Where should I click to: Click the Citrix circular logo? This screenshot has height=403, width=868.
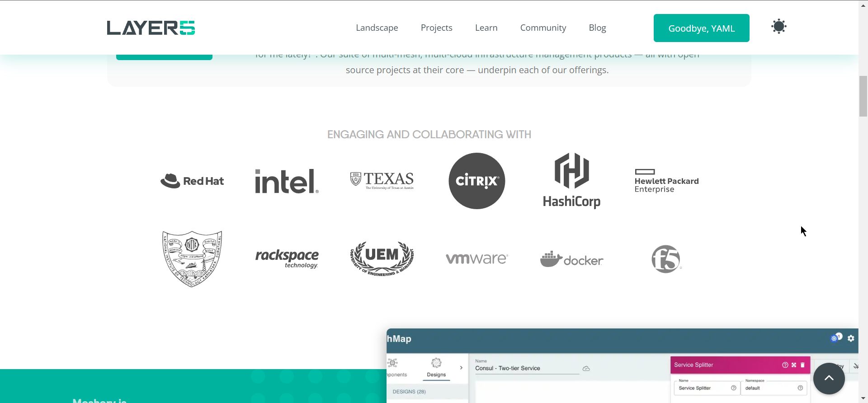coord(476,181)
